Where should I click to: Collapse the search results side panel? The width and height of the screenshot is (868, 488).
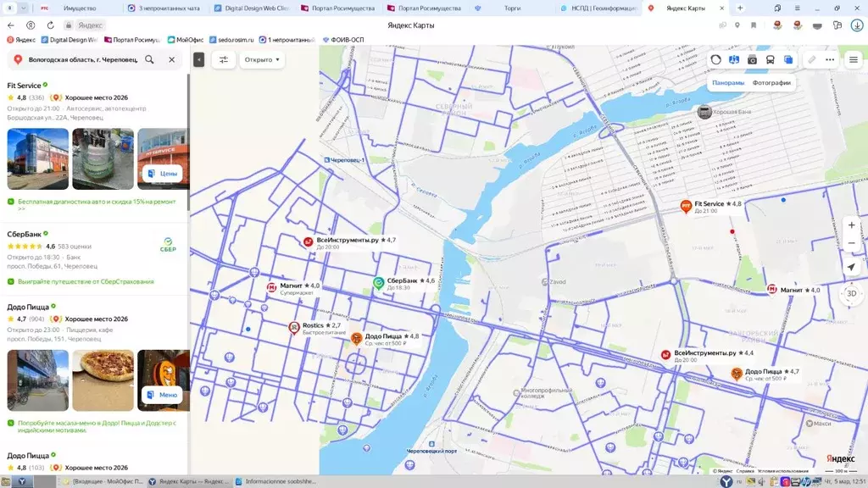(x=198, y=60)
